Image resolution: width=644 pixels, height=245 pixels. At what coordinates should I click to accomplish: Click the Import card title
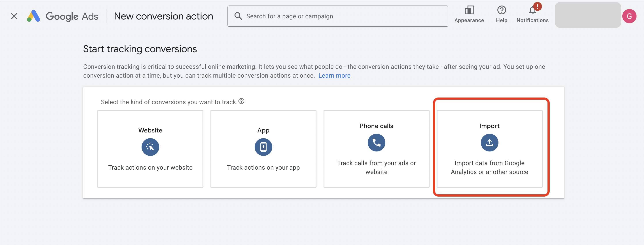[489, 126]
